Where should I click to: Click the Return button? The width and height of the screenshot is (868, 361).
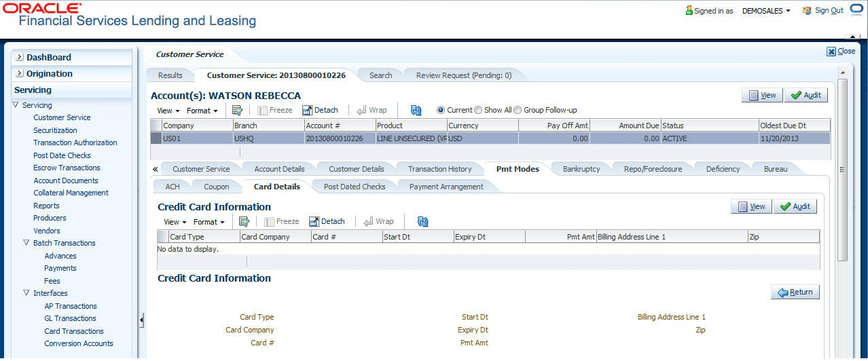pyautogui.click(x=795, y=292)
